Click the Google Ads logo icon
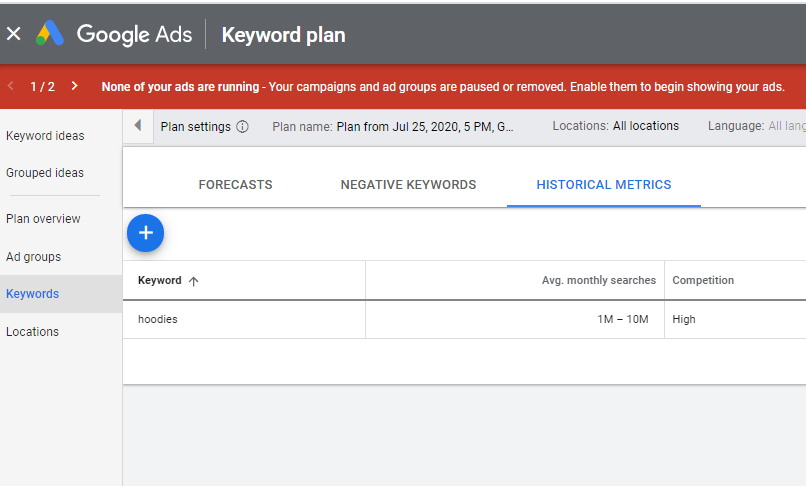The image size is (806, 486). [x=50, y=33]
